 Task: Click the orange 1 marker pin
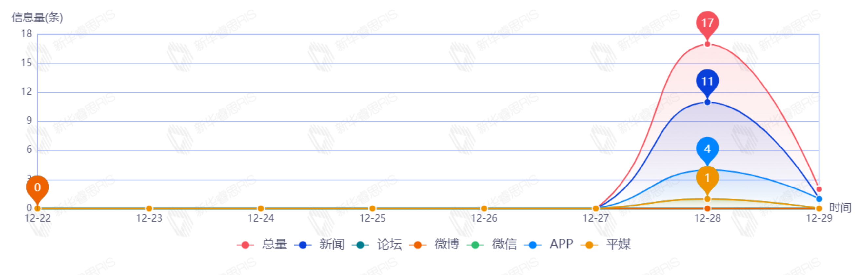(x=707, y=178)
